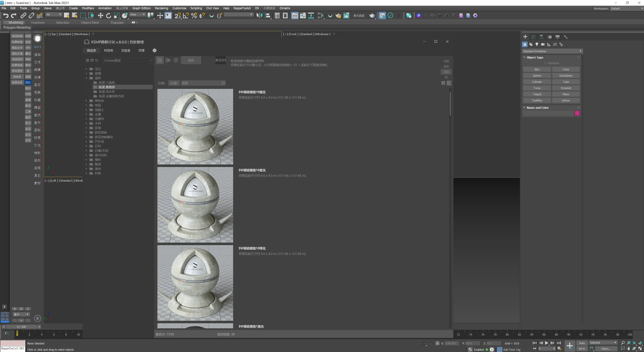Open the Modify command panel tab
644x352 pixels.
533,37
